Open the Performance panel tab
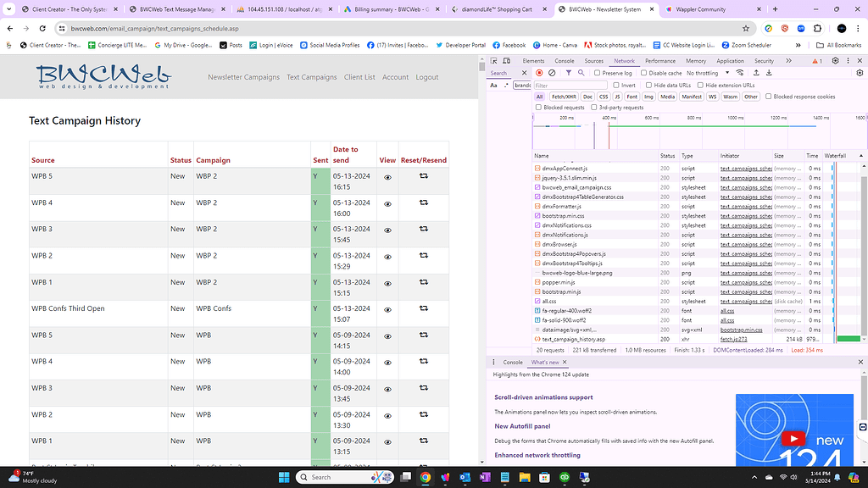 pos(661,60)
